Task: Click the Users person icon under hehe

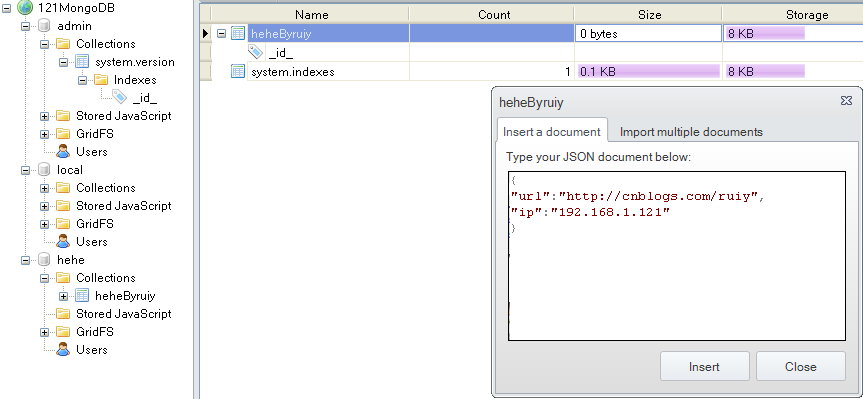Action: coord(63,349)
